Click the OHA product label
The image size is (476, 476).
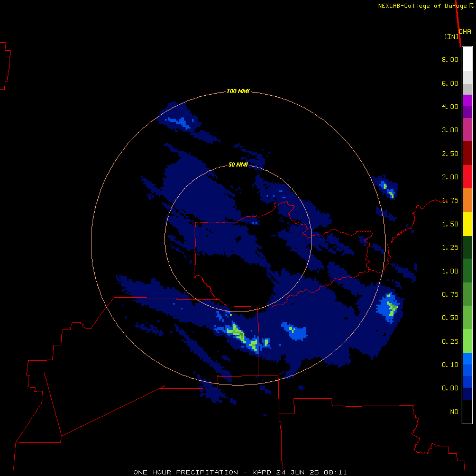[x=465, y=32]
